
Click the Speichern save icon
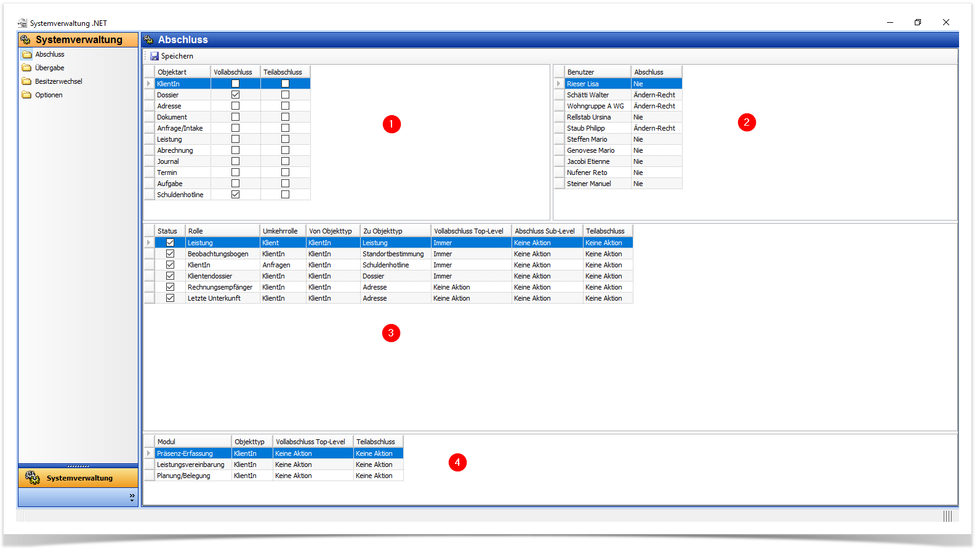[155, 56]
